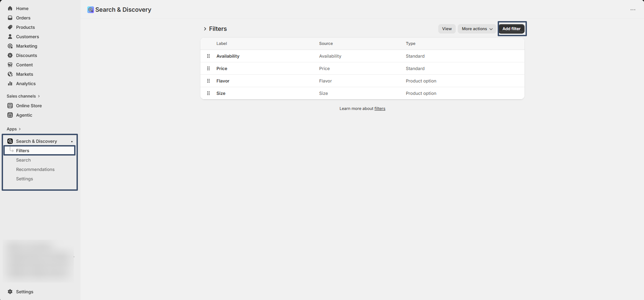Grab the drag handle for Availability filter
Image resolution: width=644 pixels, height=300 pixels.
tap(208, 56)
